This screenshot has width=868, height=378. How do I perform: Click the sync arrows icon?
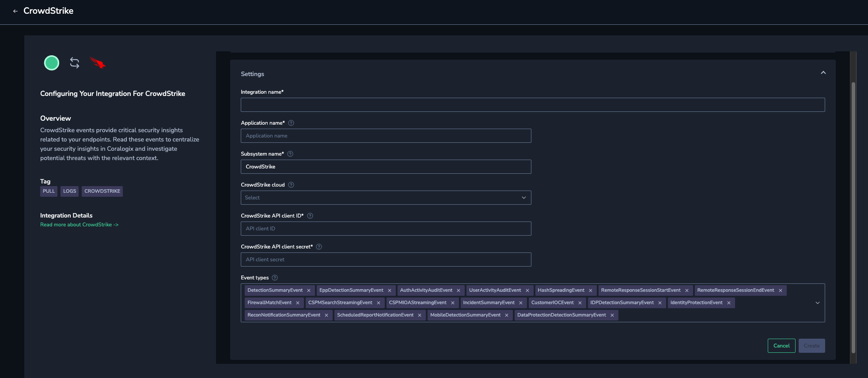coord(75,63)
